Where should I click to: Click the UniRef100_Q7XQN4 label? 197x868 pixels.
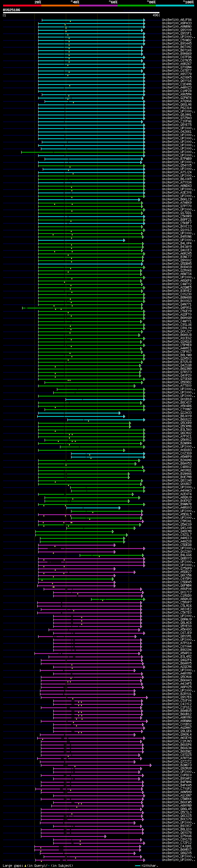[x=177, y=67]
